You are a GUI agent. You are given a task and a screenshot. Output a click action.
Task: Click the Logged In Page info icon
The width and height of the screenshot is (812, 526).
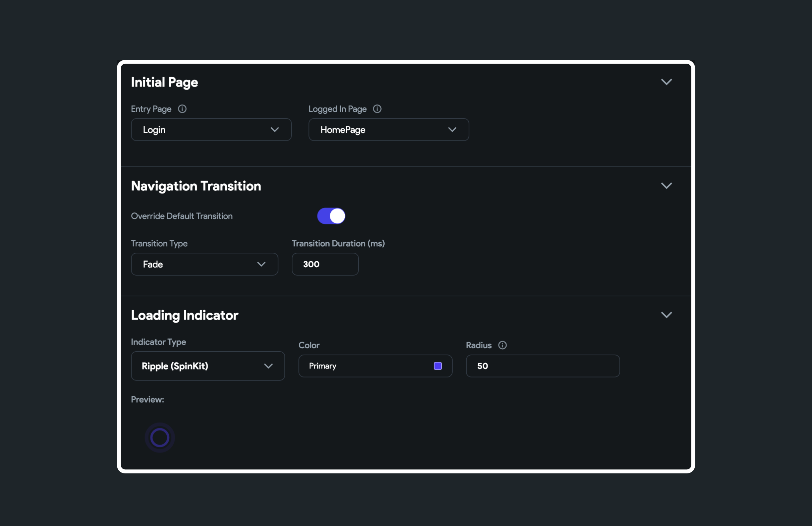[377, 109]
